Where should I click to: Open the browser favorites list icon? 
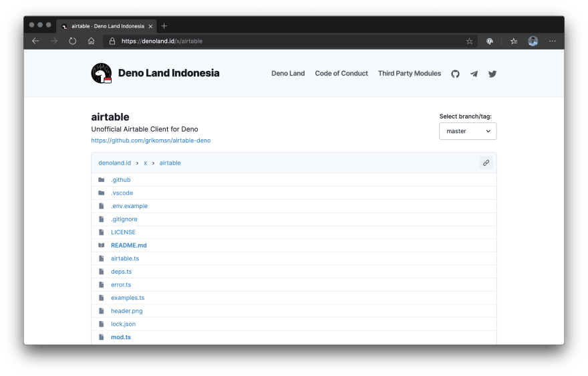(x=514, y=41)
